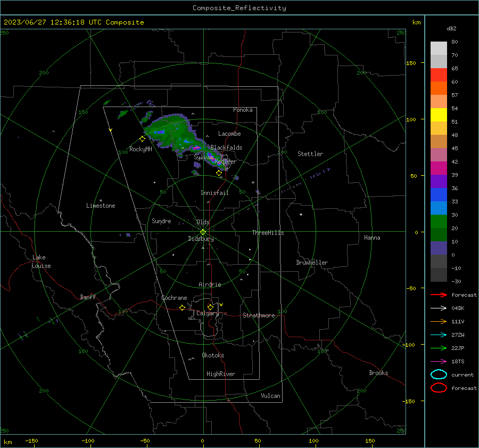This screenshot has height=448, width=479.
Task: Click the 22JP legend text
Action: pyautogui.click(x=458, y=348)
